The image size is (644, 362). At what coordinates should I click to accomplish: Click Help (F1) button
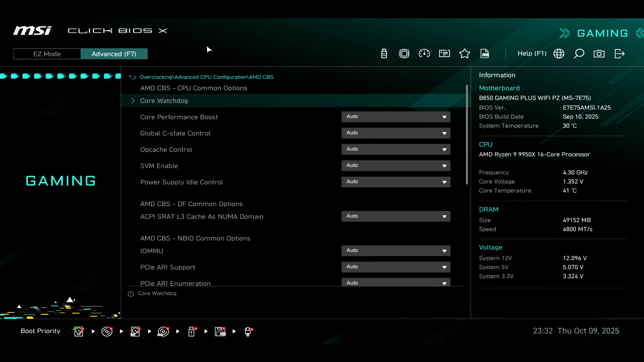click(x=532, y=54)
